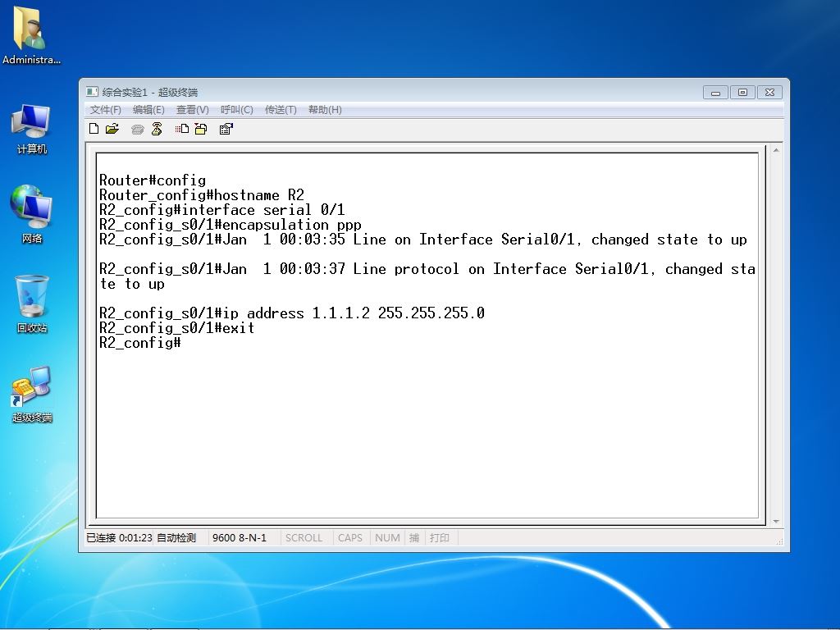Click the 'ip address 1.1.1.2 255.255.255.0' line

tap(291, 313)
